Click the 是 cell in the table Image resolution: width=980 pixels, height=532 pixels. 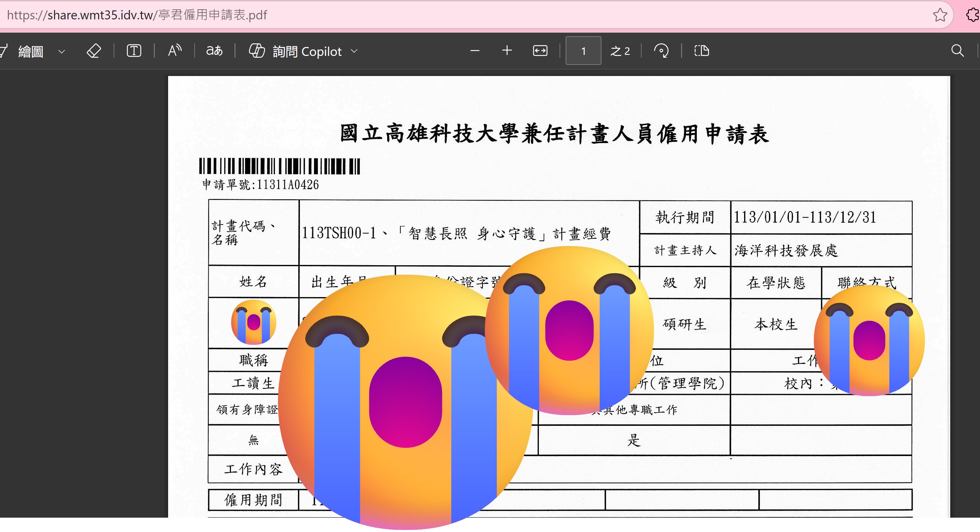coord(634,440)
